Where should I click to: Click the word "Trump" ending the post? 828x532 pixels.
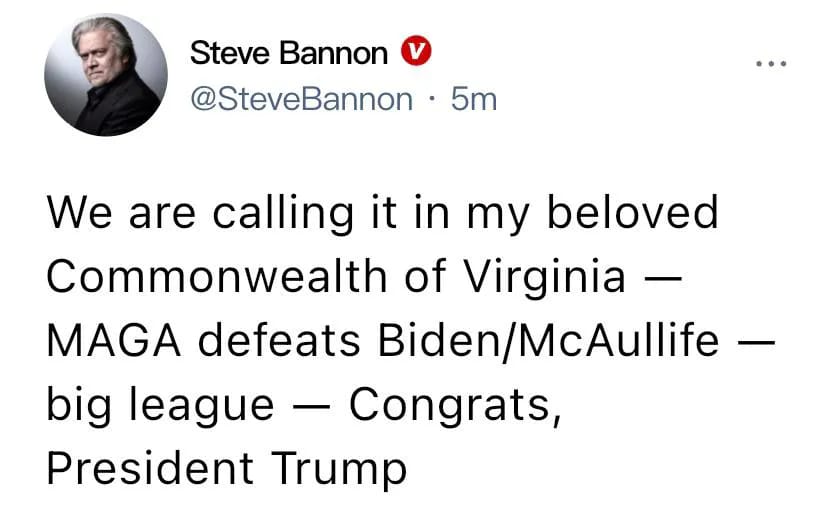click(x=338, y=468)
